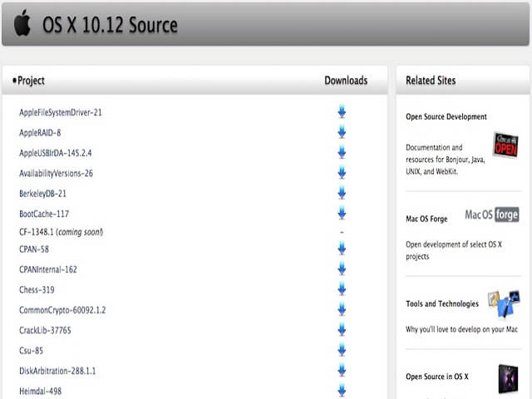Download AppleFileSystemDriver-21 via its blue arrow

pos(342,111)
